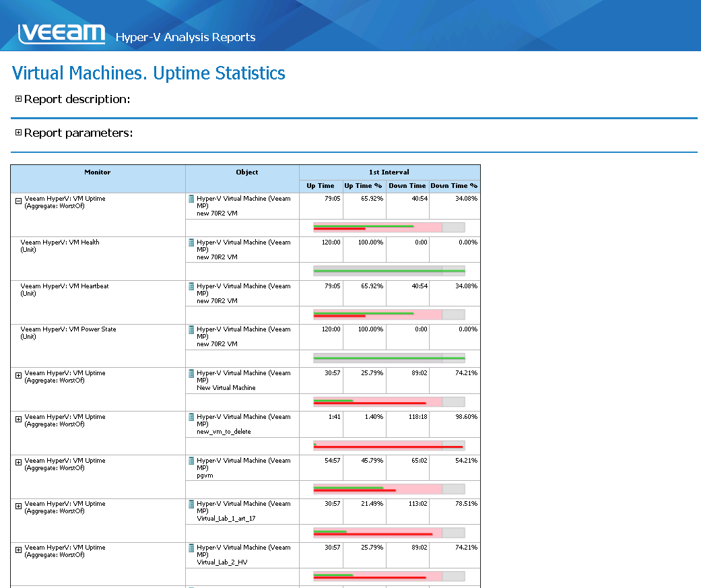Click the VM icon beside Virtual_Lab_2_HV
This screenshot has width=701, height=588.
point(191,548)
